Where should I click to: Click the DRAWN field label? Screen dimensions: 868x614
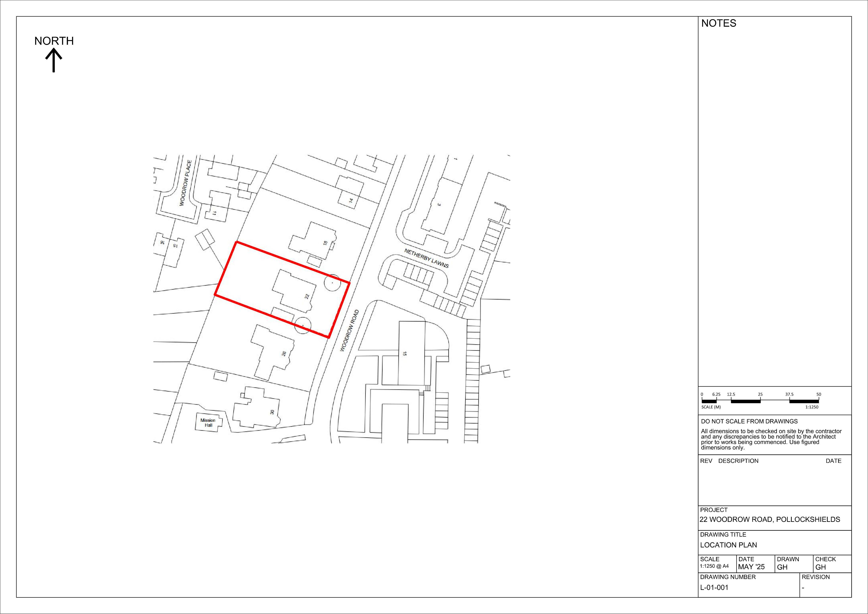(788, 559)
